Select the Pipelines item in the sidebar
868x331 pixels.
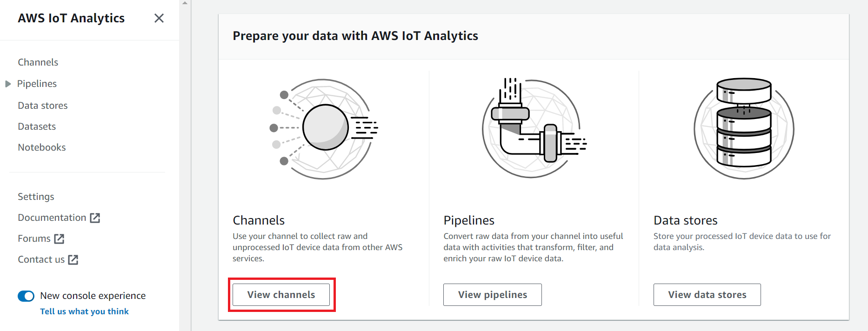(x=37, y=84)
